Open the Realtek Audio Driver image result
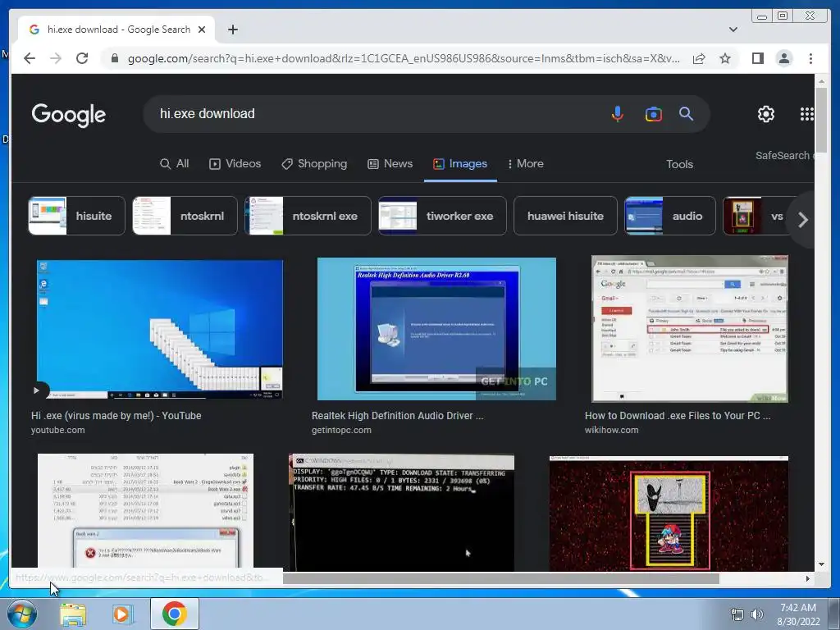This screenshot has width=840, height=630. (436, 329)
